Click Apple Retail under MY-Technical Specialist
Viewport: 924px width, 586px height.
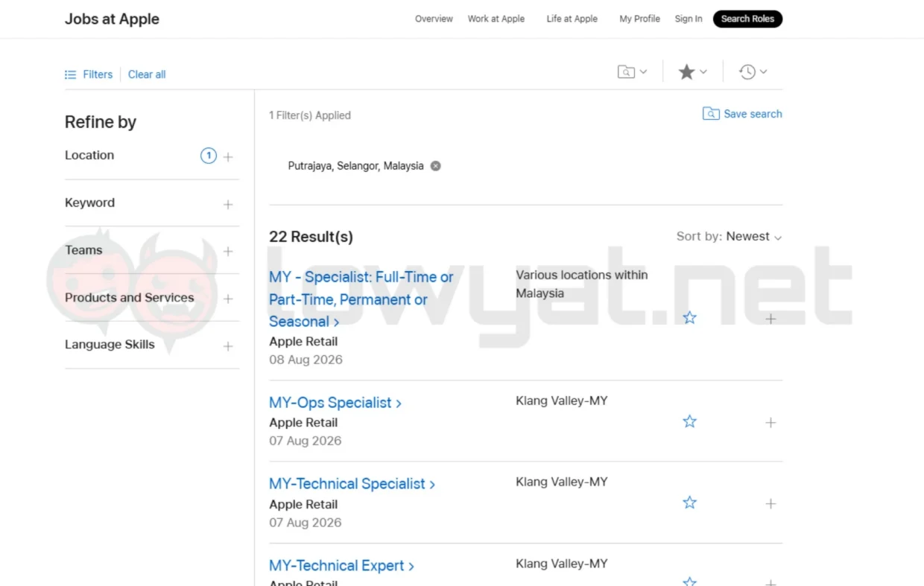303,504
